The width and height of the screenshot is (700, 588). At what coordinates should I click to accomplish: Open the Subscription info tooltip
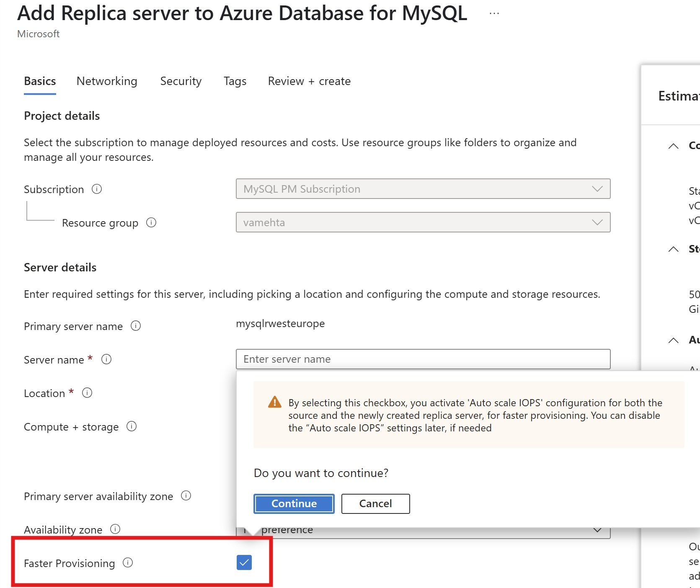pyautogui.click(x=96, y=189)
